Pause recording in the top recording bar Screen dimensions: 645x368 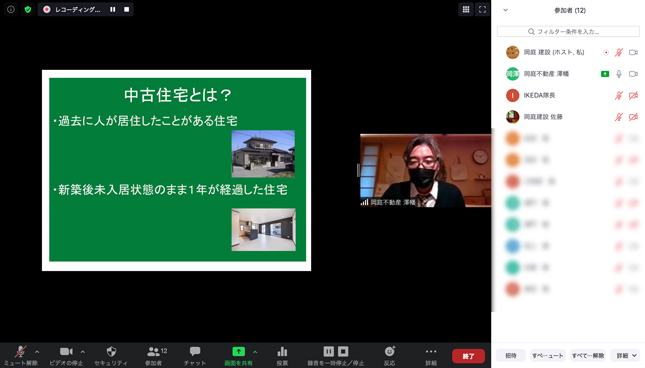pyautogui.click(x=112, y=9)
